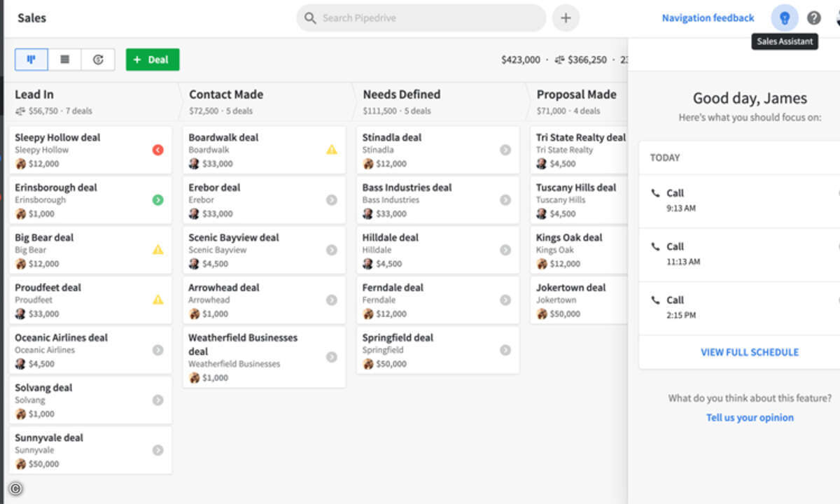Click warning icon on Boardwalk deal

(x=332, y=150)
